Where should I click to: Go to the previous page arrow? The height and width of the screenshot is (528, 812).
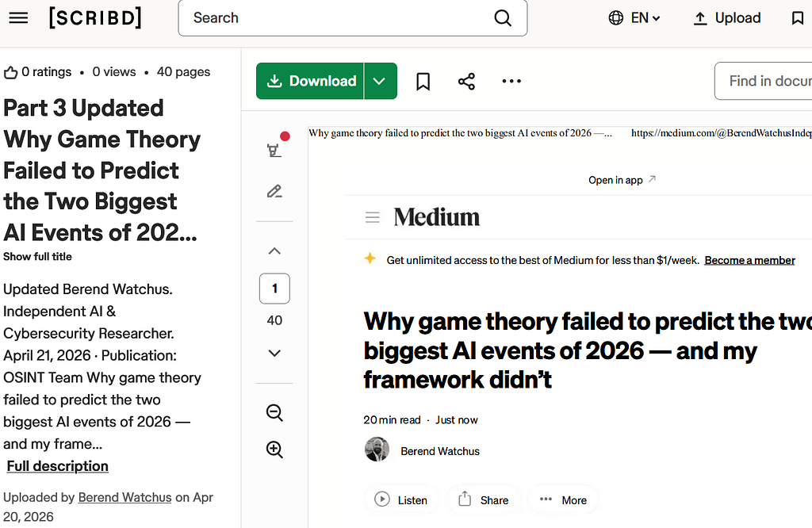274,251
